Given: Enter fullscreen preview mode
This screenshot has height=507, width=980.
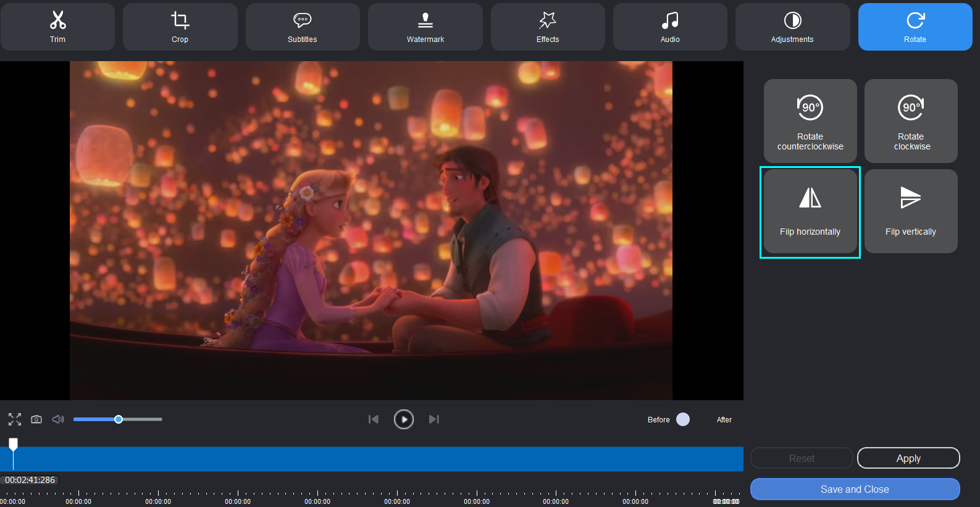Looking at the screenshot, I should (15, 419).
